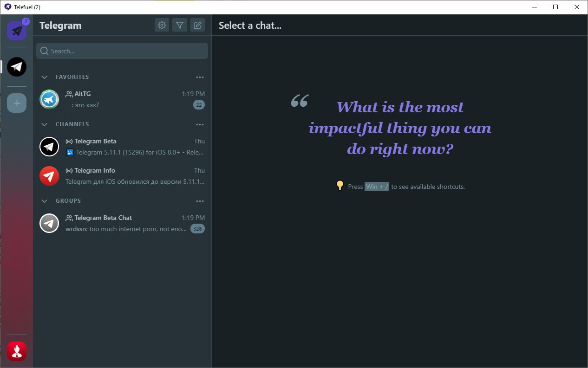Image resolution: width=588 pixels, height=368 pixels.
Task: Click the Telefuel title bar app icon
Action: click(7, 7)
